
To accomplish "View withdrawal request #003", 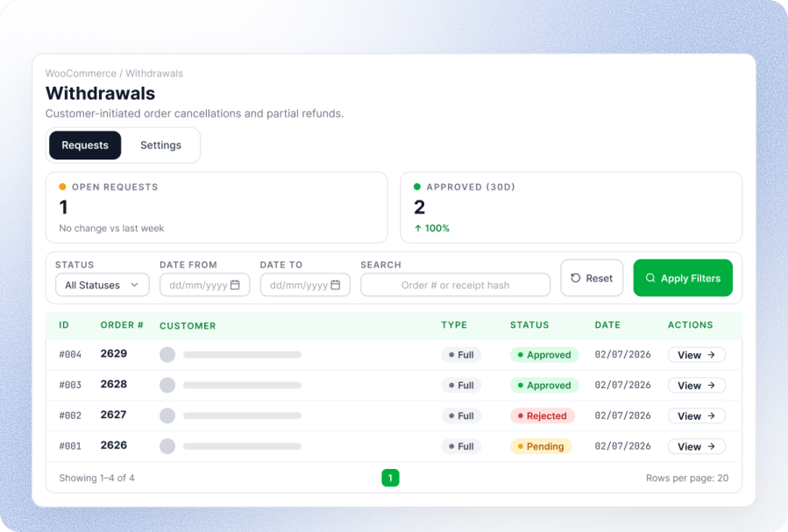I will 697,386.
